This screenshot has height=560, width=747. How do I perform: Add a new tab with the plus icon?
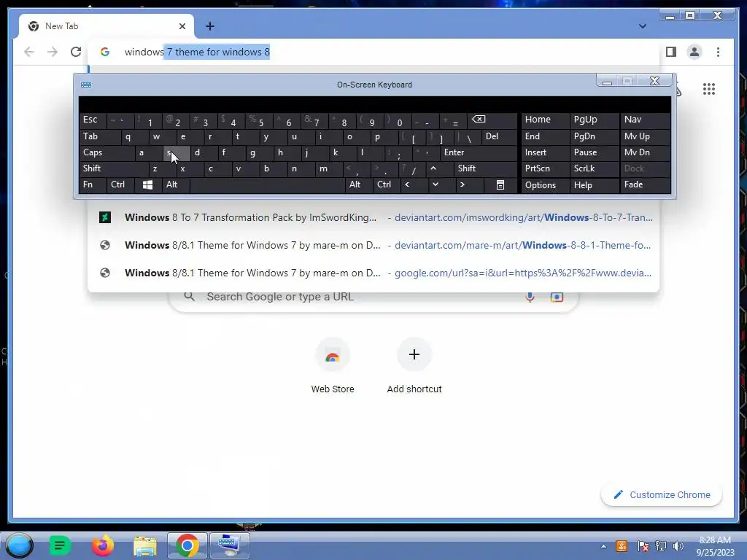coord(209,26)
